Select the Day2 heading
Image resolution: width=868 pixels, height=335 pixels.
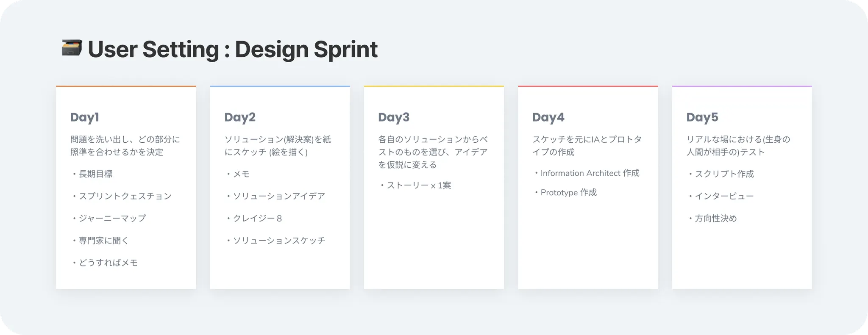tap(240, 117)
